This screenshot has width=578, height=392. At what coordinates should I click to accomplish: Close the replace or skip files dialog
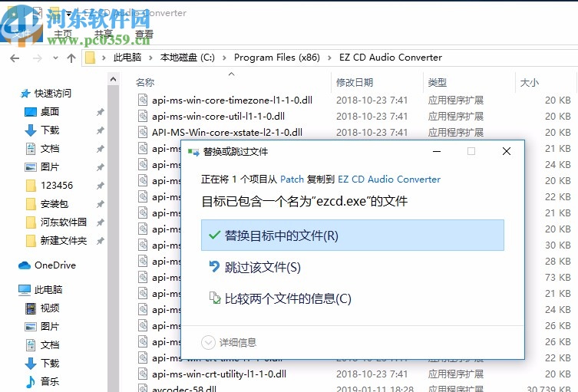(507, 151)
